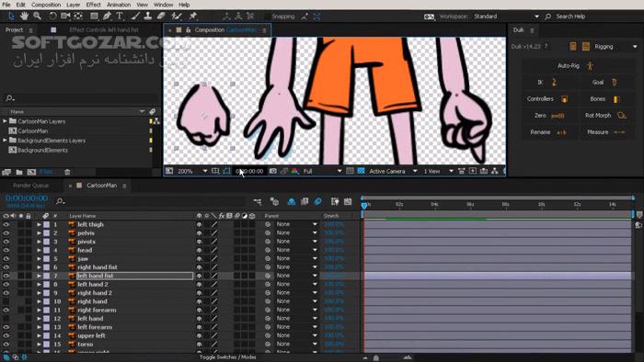Select the Pen tool
644x362 pixels.
(107, 16)
